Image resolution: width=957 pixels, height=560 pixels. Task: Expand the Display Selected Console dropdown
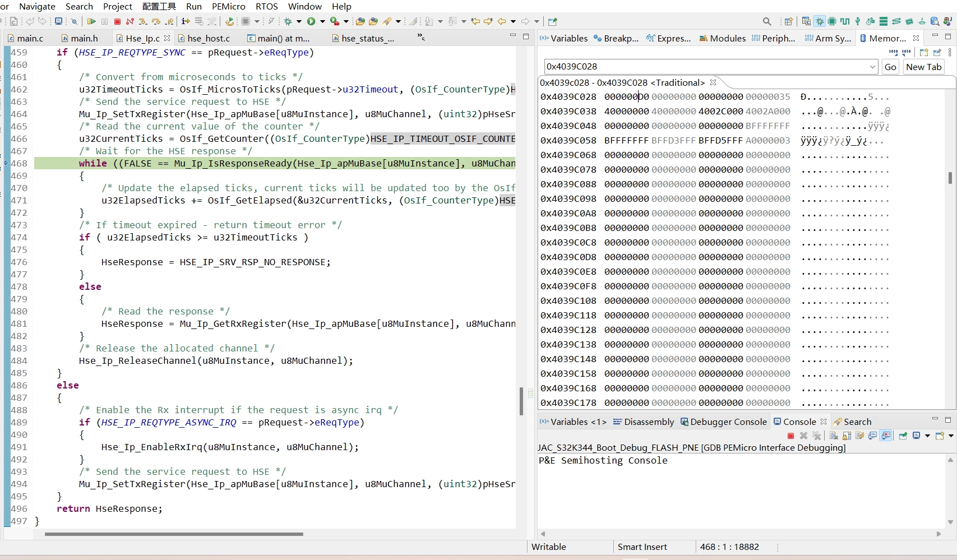tap(927, 436)
